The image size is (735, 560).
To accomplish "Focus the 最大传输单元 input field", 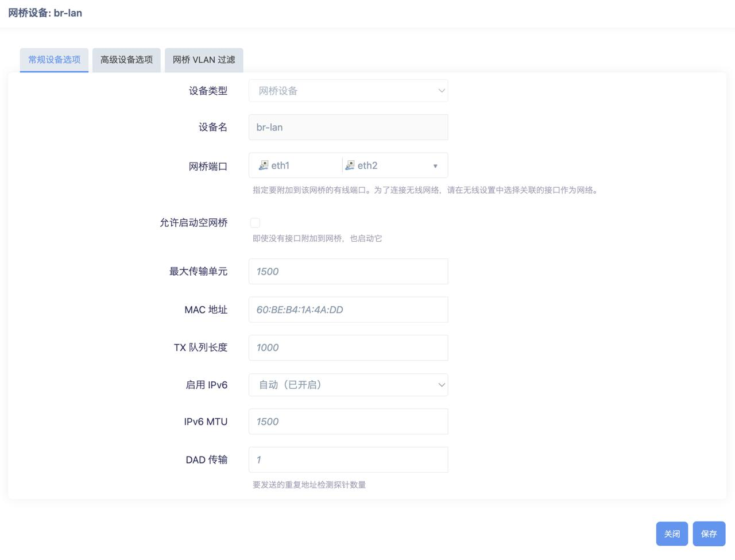I will tap(348, 272).
